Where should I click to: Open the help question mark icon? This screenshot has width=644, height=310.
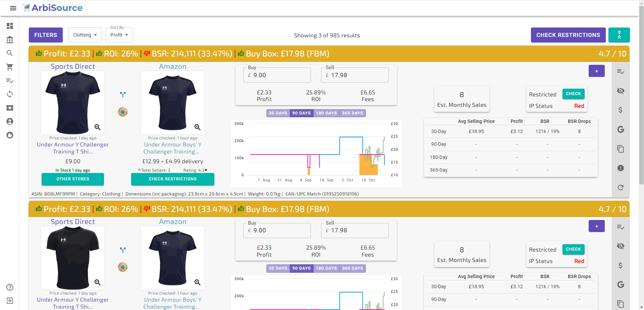coord(10,287)
